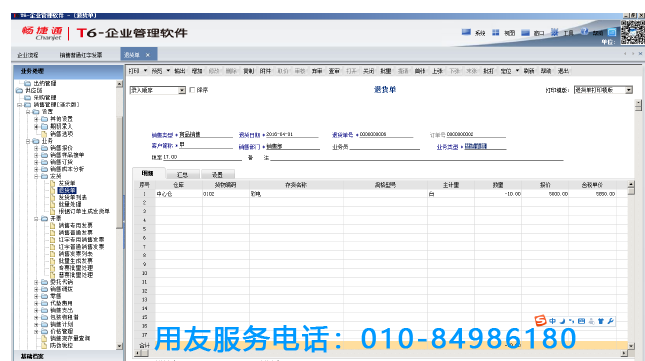Click the 附件 toolbar button
The width and height of the screenshot is (645, 361).
265,71
